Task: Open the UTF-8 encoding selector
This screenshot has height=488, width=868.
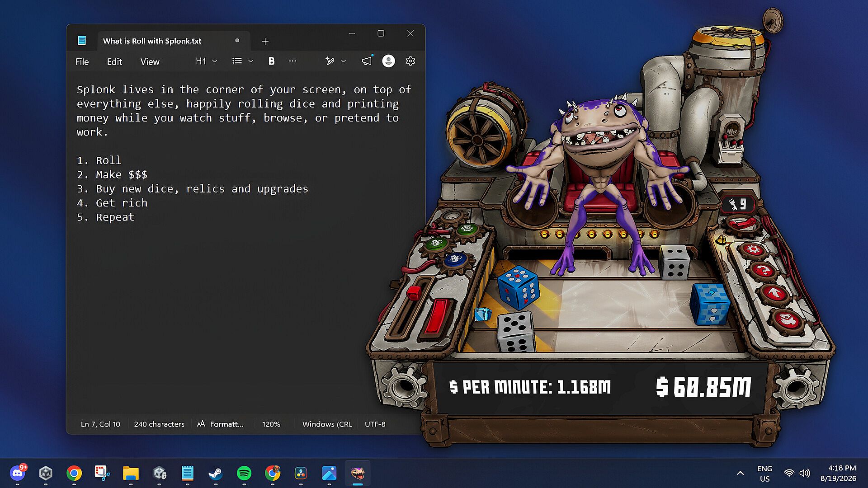Action: (375, 424)
